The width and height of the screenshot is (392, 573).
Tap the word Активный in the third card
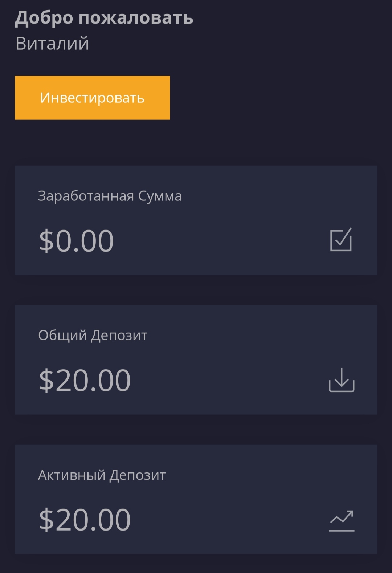tap(72, 475)
